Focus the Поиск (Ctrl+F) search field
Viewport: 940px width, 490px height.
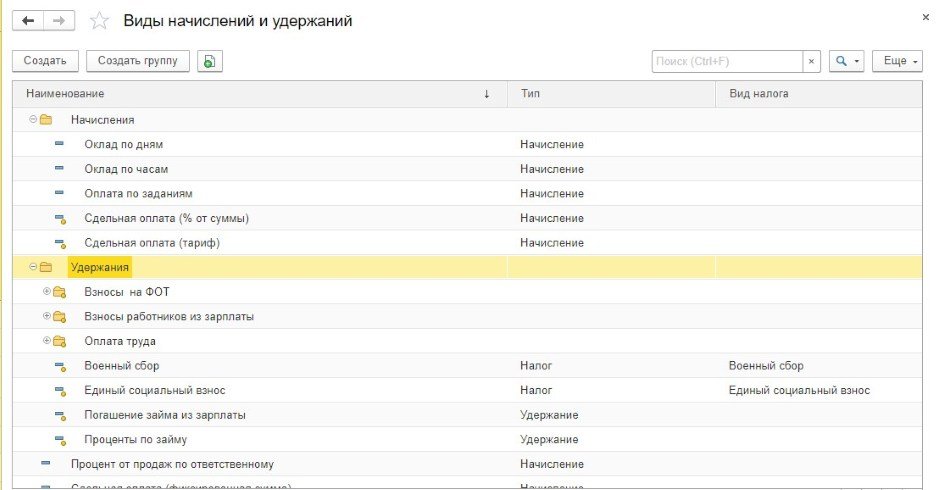pos(727,61)
